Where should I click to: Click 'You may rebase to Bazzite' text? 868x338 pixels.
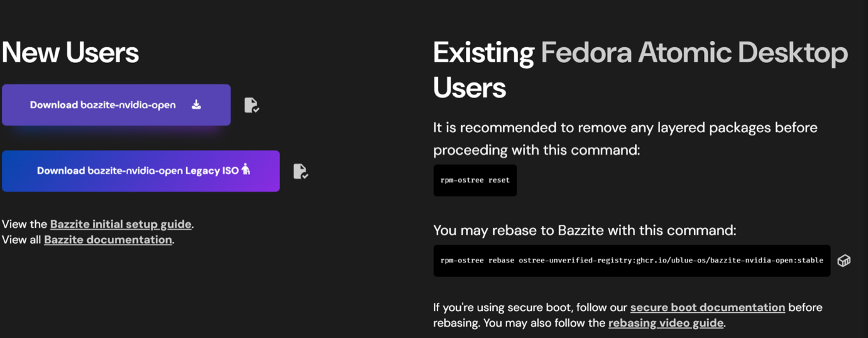pos(585,230)
